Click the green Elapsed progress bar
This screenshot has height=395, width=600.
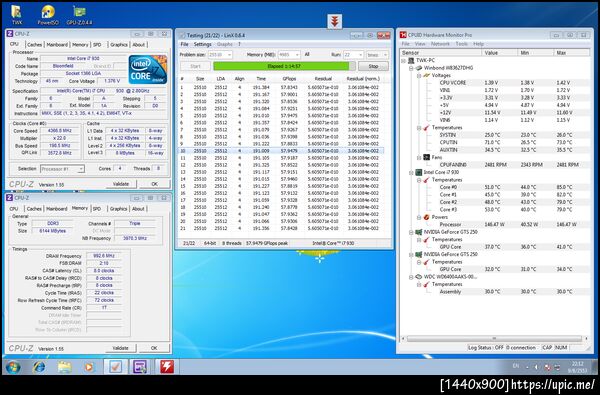pos(284,66)
